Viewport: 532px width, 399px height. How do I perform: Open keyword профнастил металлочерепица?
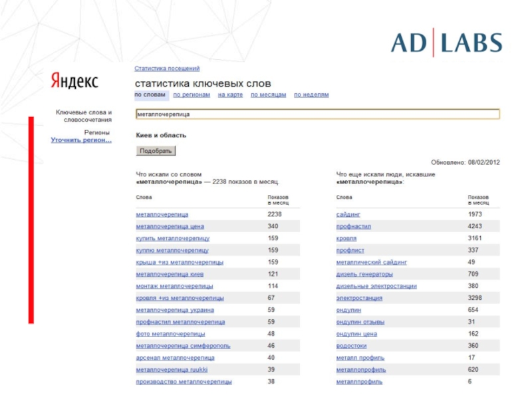tap(180, 322)
